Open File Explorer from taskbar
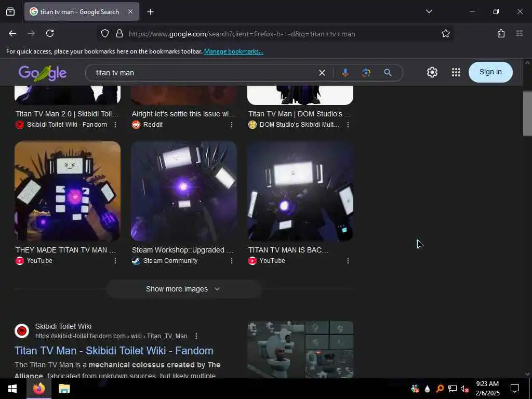This screenshot has height=399, width=532. pos(64,389)
